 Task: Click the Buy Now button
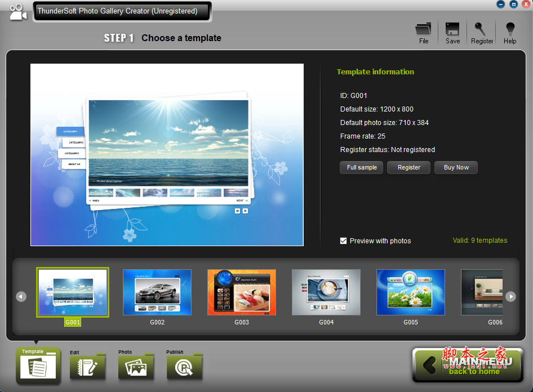pos(456,167)
